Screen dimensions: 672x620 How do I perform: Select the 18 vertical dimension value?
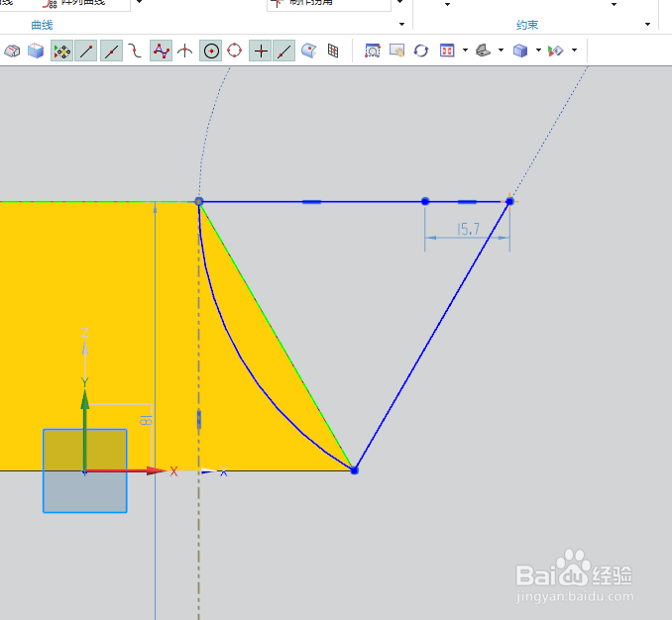(x=146, y=421)
